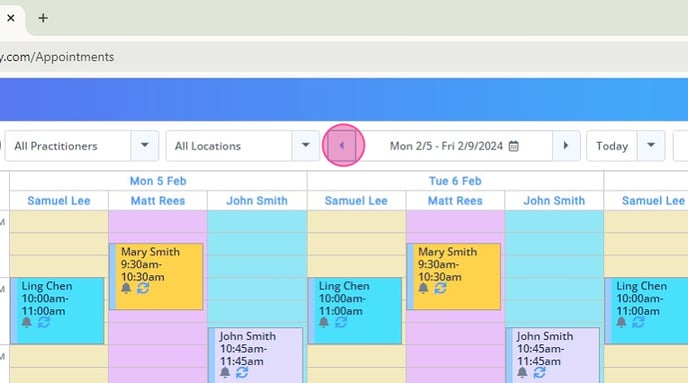
Task: Go to next week using right arrow
Action: pyautogui.click(x=566, y=146)
